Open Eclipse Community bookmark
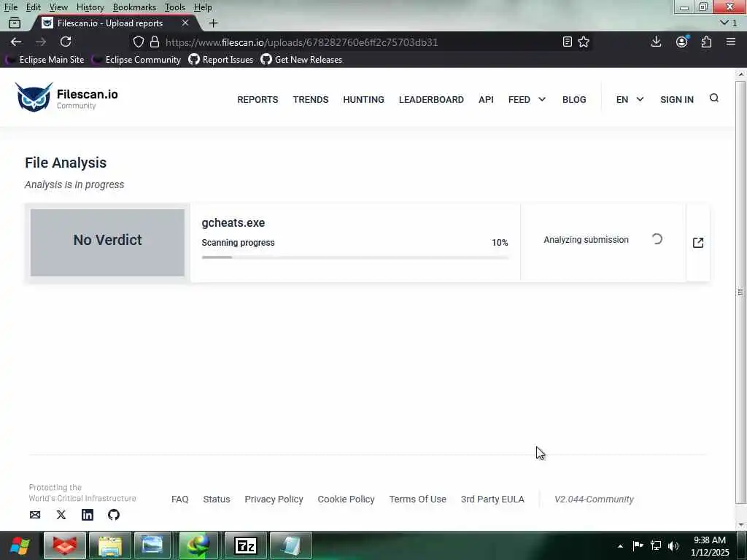 click(x=136, y=60)
